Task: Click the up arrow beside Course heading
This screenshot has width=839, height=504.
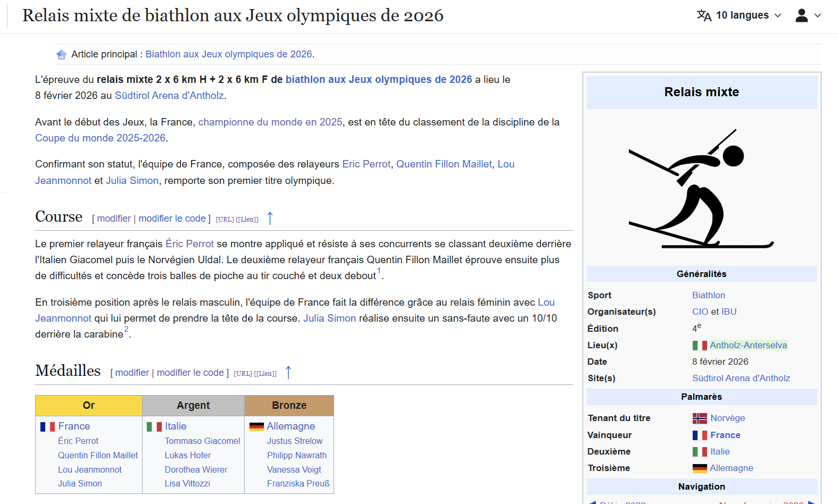Action: click(x=270, y=218)
